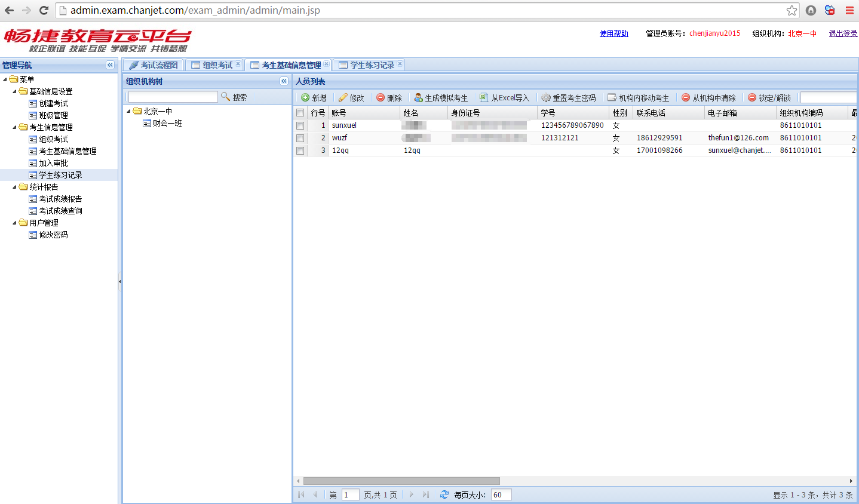The image size is (859, 504).
Task: Open the 使用帮助 help link
Action: [613, 33]
